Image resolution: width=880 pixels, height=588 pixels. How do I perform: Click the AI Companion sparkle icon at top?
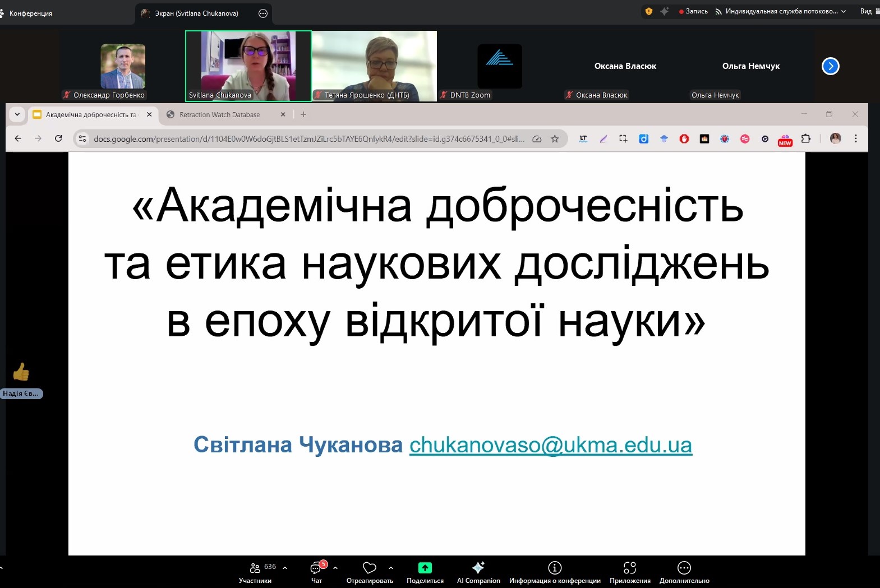pos(665,11)
